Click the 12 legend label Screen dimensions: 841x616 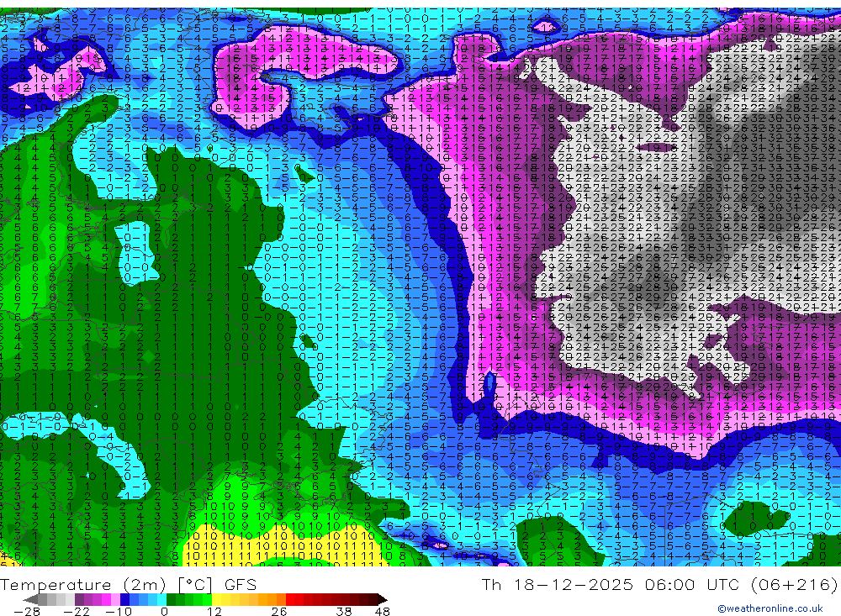(x=214, y=611)
